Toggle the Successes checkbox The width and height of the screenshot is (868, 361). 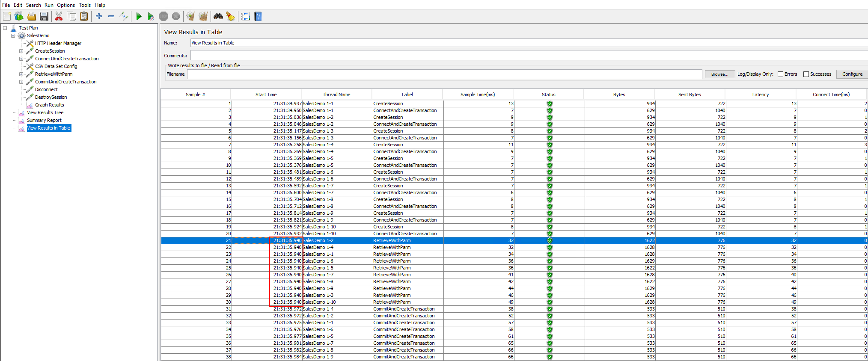(806, 74)
